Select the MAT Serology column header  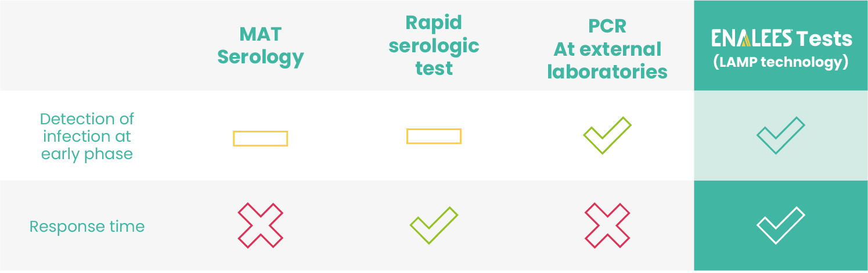260,45
